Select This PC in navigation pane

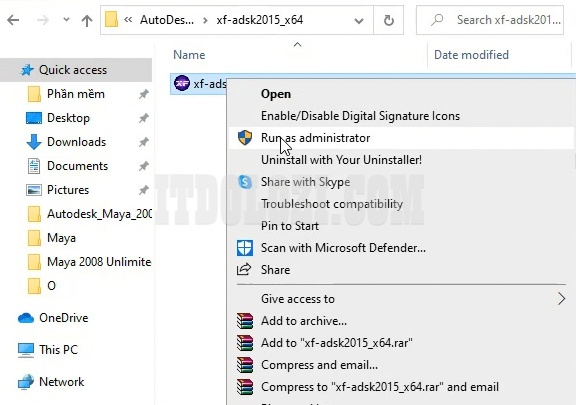58,350
